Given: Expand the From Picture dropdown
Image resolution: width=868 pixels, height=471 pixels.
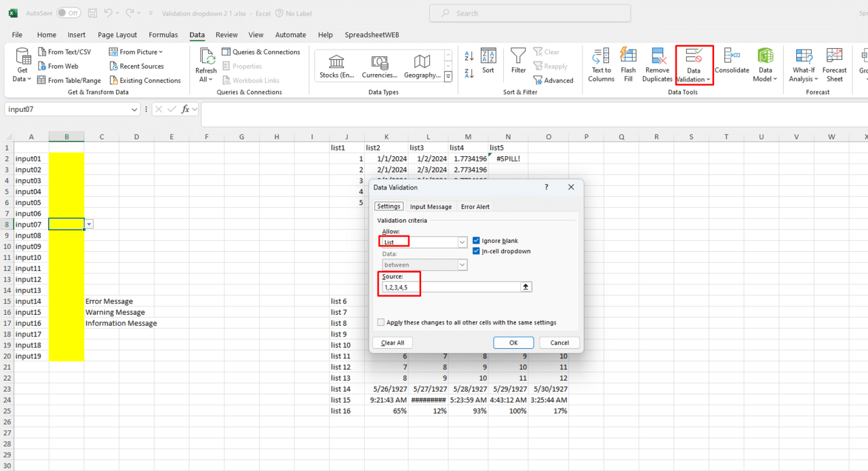Looking at the screenshot, I should 161,52.
